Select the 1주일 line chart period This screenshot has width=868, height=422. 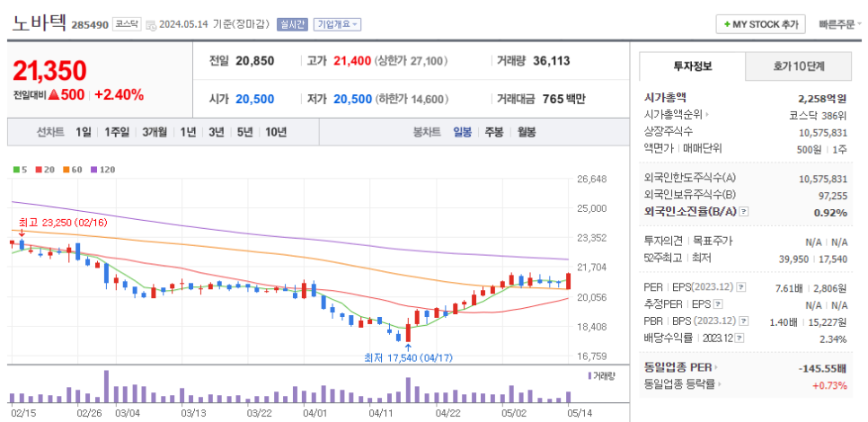click(116, 132)
